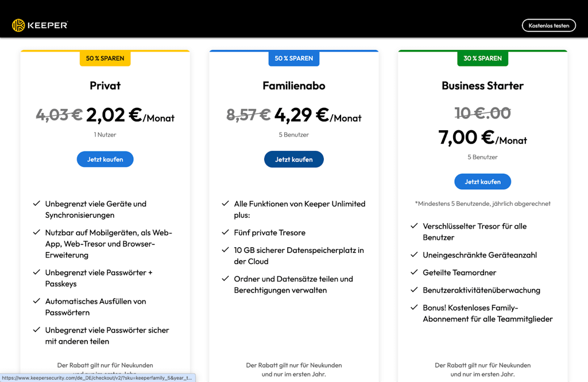Click checkmark beside Benutzeraktivitätenüberwachung

click(414, 290)
